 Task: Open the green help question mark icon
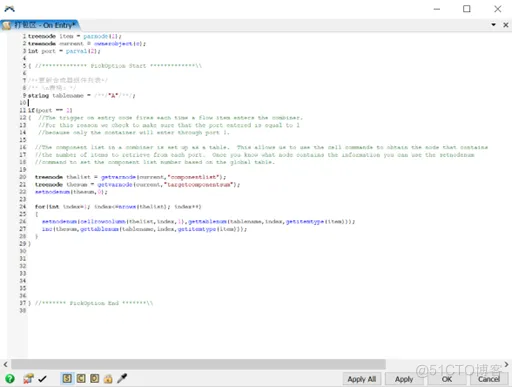[x=10, y=379]
